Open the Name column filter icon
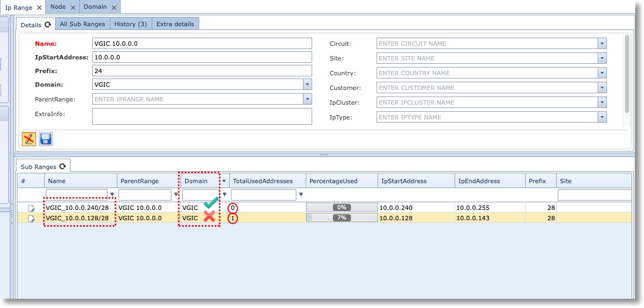The height and width of the screenshot is (308, 644). tap(112, 195)
